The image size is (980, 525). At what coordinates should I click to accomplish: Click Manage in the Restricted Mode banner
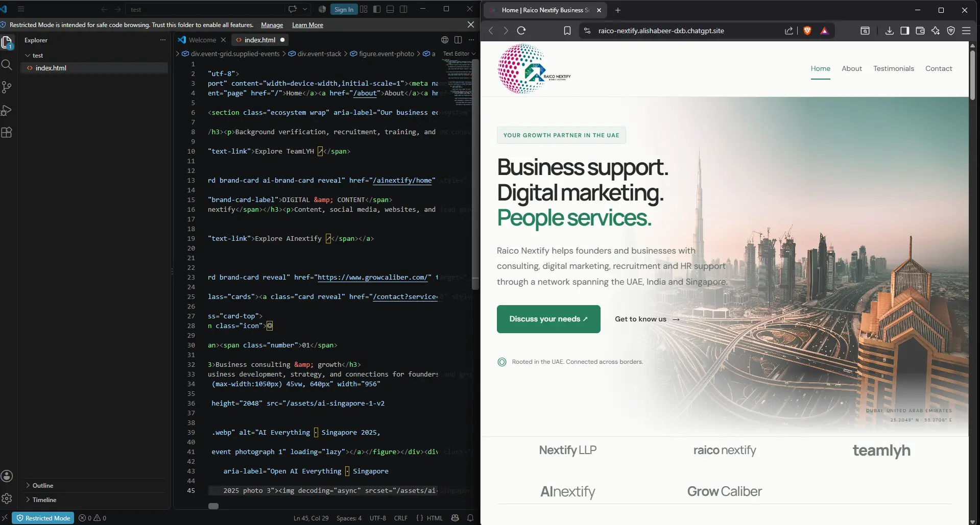click(272, 25)
